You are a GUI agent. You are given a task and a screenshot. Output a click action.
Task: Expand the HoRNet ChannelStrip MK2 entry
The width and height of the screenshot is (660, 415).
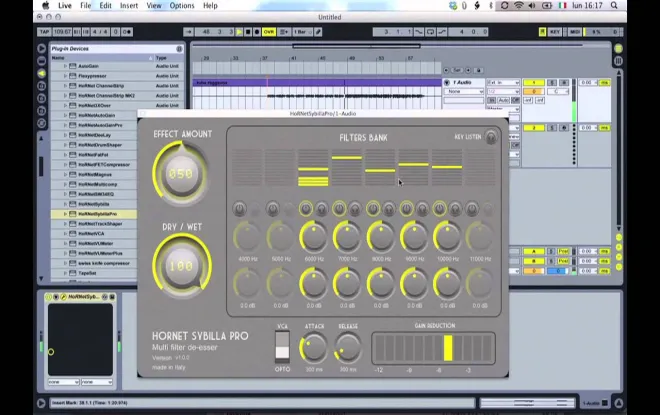click(65, 96)
